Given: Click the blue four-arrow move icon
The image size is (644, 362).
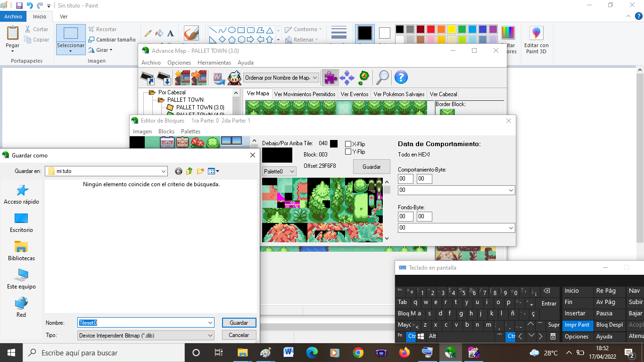Looking at the screenshot, I should point(347,77).
